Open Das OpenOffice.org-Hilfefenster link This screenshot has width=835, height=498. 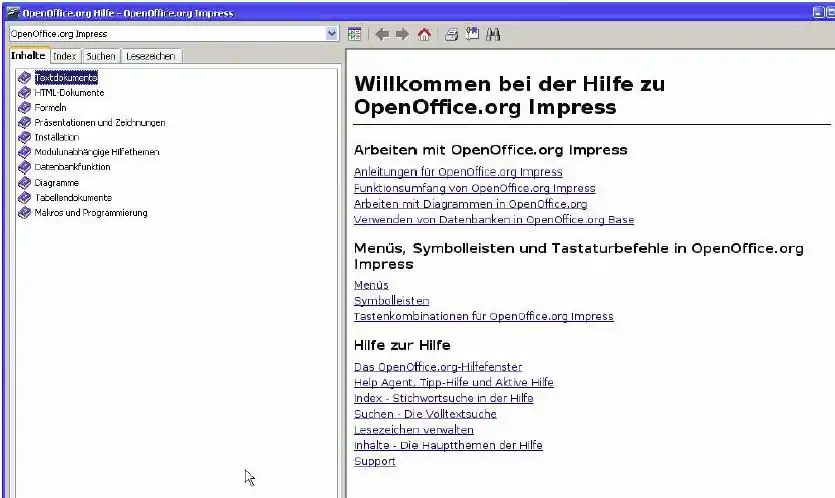tap(438, 367)
